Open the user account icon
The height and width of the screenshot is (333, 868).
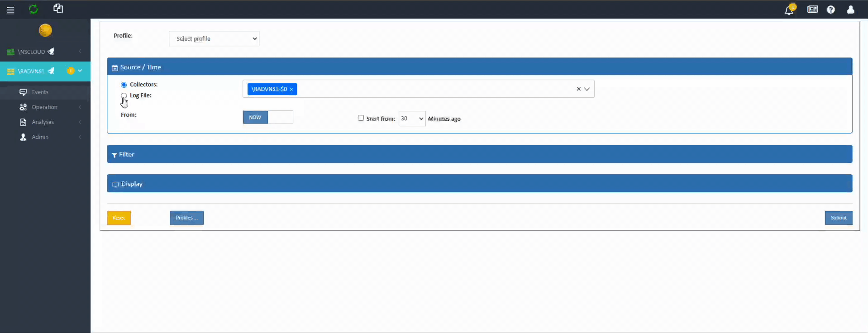point(850,10)
